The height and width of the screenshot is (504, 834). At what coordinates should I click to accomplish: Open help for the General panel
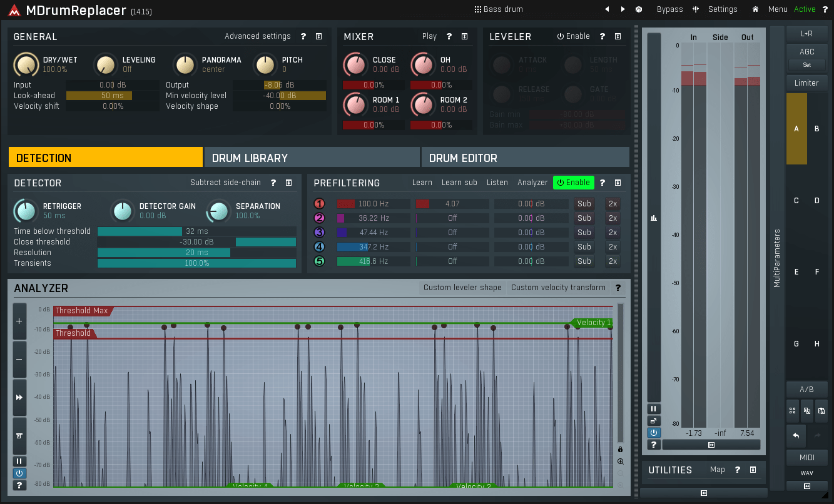[303, 36]
